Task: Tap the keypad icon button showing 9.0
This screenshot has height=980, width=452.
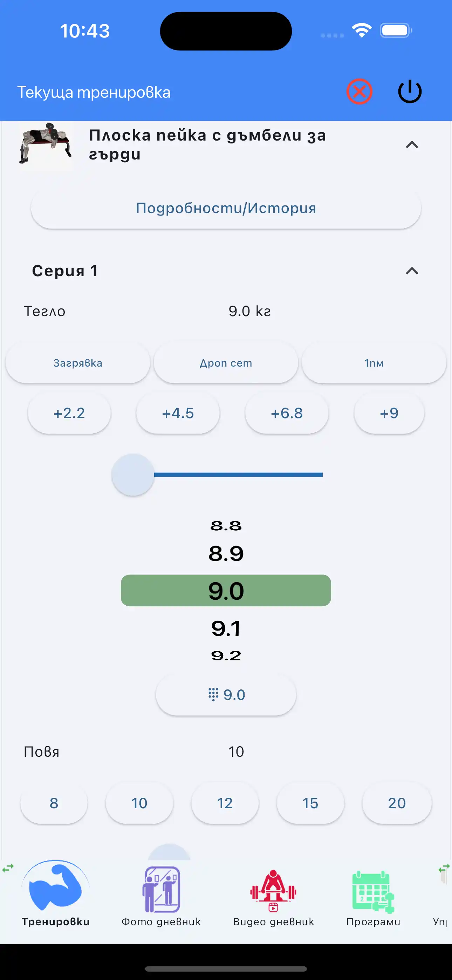Action: point(226,695)
